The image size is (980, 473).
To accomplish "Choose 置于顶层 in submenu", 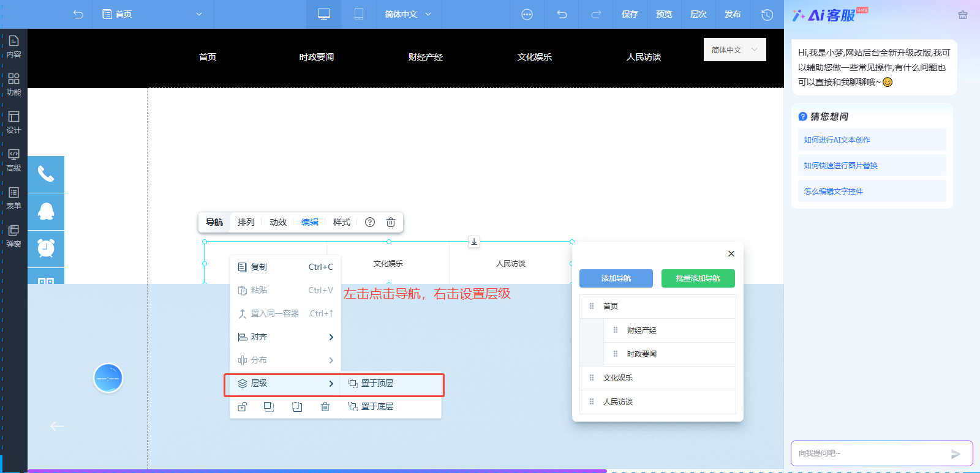I will click(391, 384).
